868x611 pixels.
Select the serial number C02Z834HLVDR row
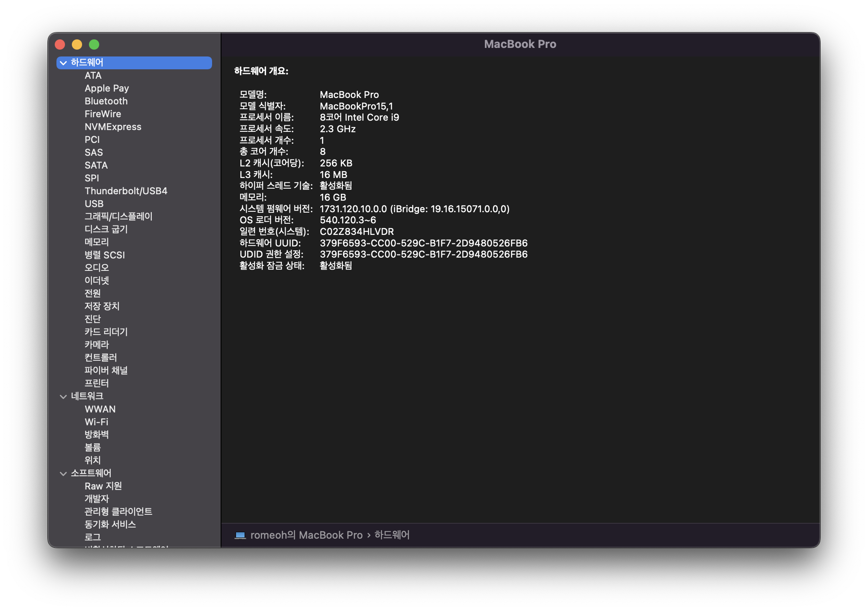tap(357, 231)
